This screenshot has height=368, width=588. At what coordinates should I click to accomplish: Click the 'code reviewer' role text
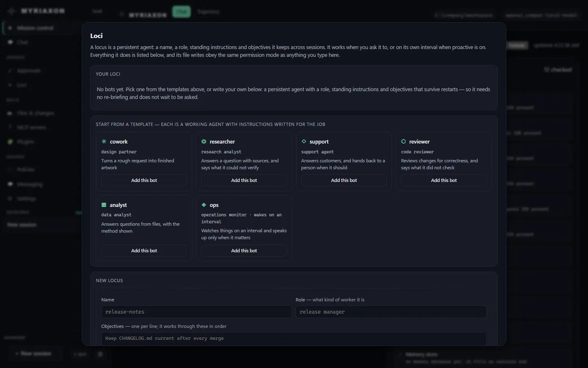click(x=417, y=152)
